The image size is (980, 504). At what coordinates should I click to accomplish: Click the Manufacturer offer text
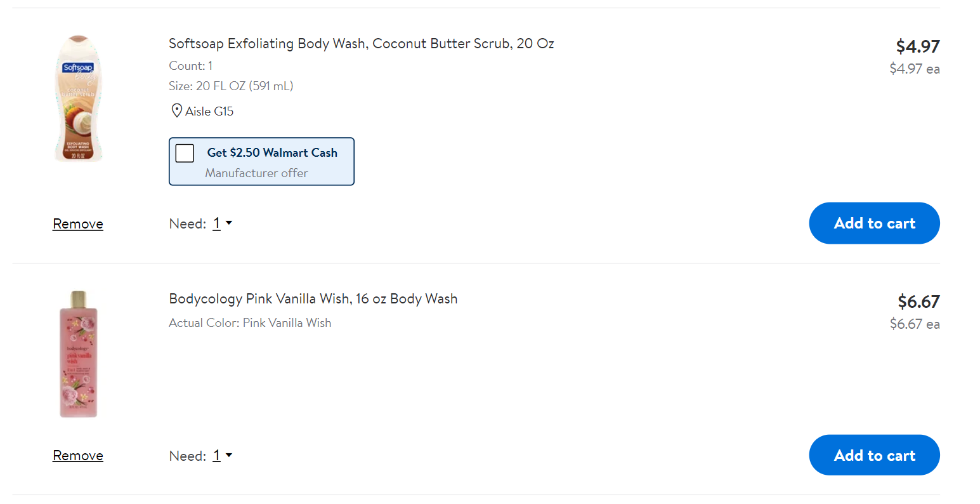256,173
